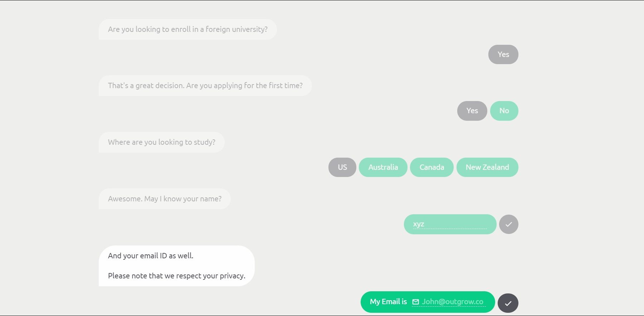Image resolution: width=644 pixels, height=316 pixels.
Task: Click the name field containing xyz
Action: (450, 224)
